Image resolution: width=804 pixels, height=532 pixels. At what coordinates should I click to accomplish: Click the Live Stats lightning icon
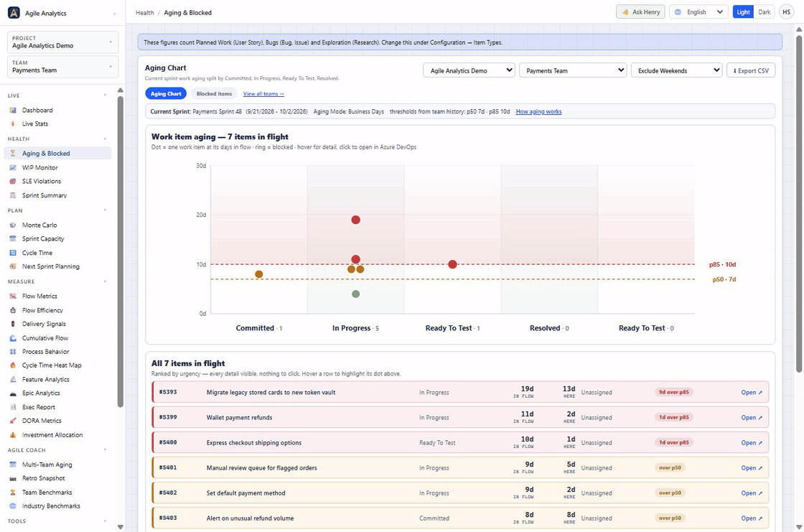(x=13, y=124)
